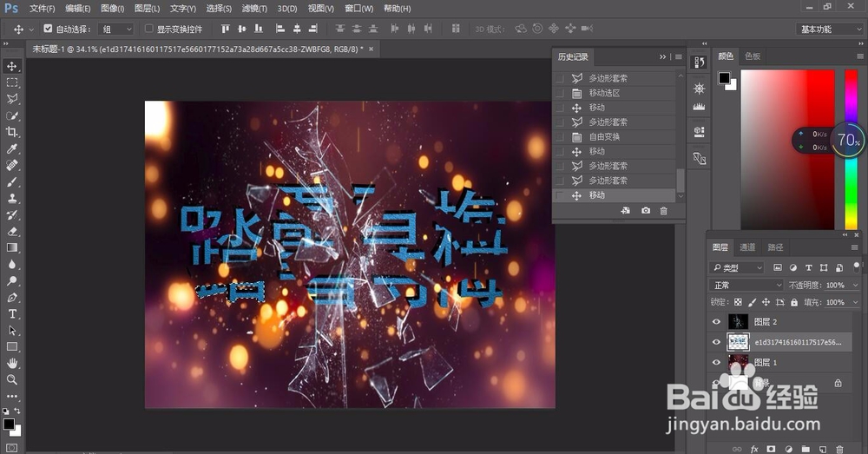Create new document from current state
The width and height of the screenshot is (868, 454).
pyautogui.click(x=625, y=210)
